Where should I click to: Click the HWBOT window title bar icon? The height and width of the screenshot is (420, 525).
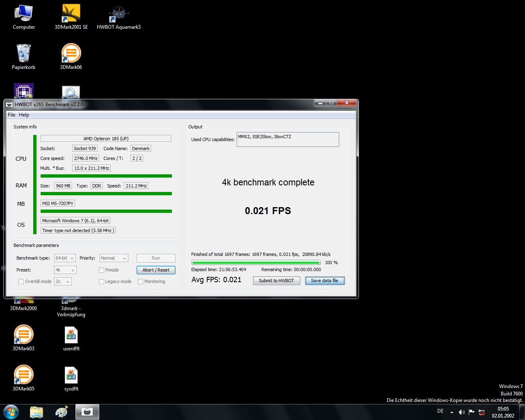pyautogui.click(x=9, y=104)
